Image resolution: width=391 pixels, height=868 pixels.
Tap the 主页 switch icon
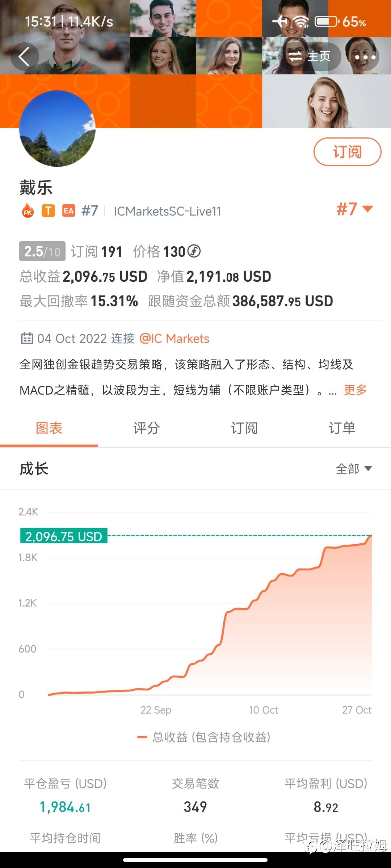pos(295,56)
